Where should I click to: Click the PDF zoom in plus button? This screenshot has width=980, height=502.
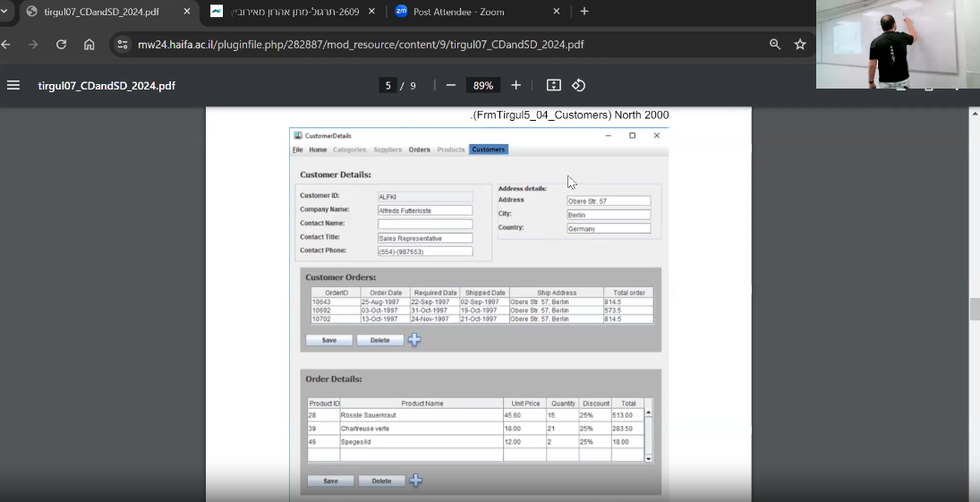pyautogui.click(x=516, y=85)
